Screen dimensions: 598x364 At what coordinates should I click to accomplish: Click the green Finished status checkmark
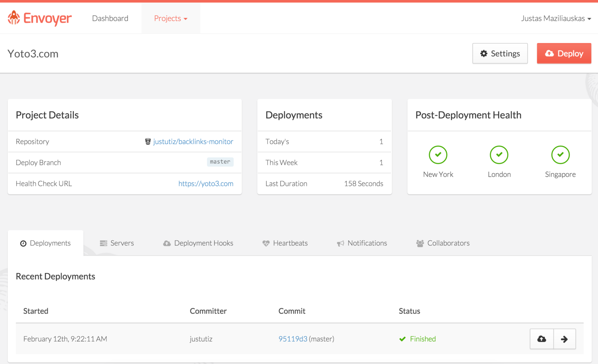coord(402,339)
